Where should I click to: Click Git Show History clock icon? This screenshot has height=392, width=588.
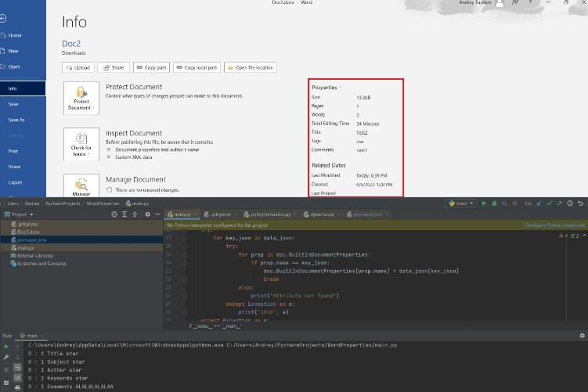570,203
